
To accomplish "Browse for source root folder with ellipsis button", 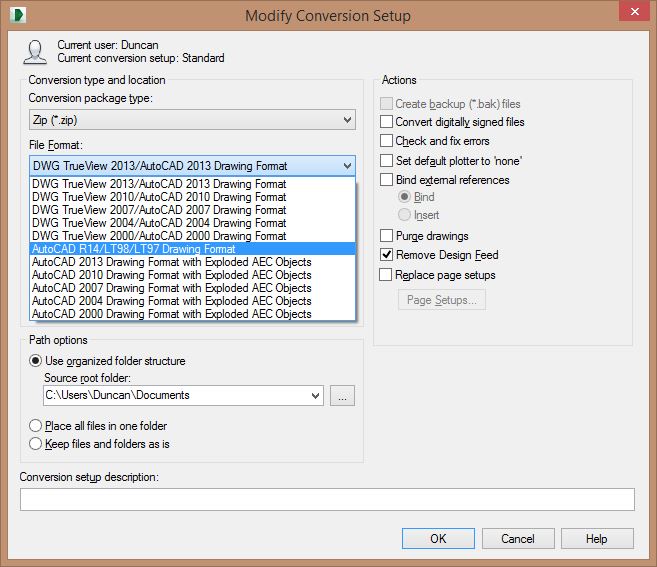I will tap(342, 396).
